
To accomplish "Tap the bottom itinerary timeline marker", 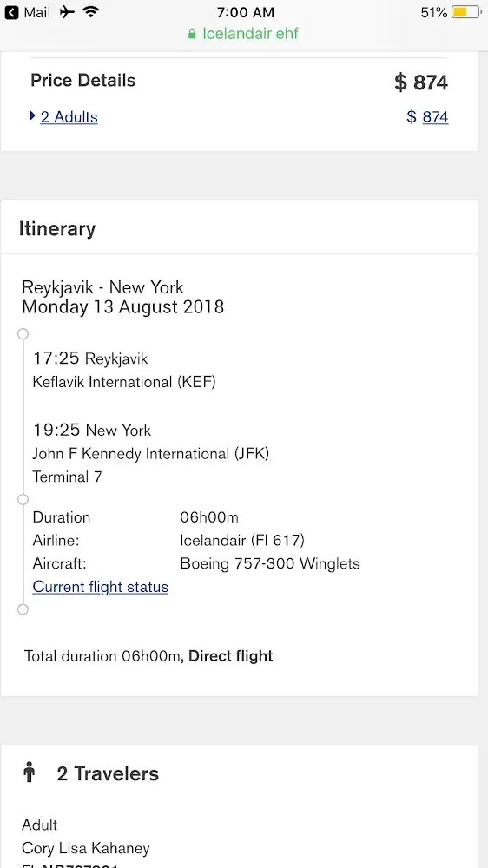I will [23, 609].
